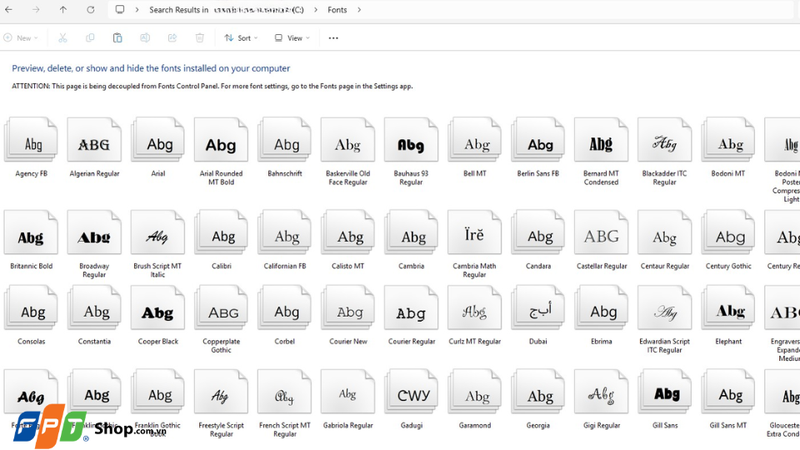Select the Courier Regular font
Image resolution: width=800 pixels, height=450 pixels.
click(411, 315)
